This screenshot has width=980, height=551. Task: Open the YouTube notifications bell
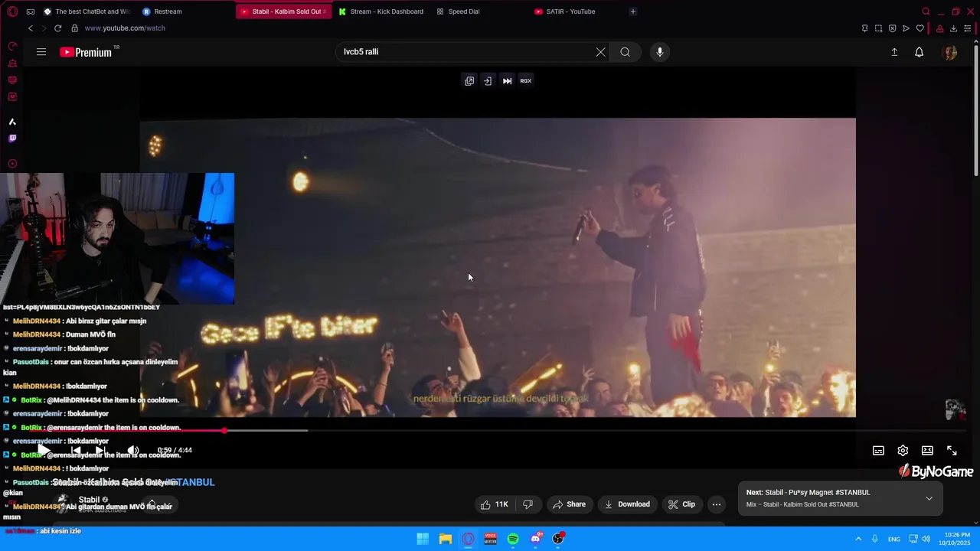[x=919, y=52]
